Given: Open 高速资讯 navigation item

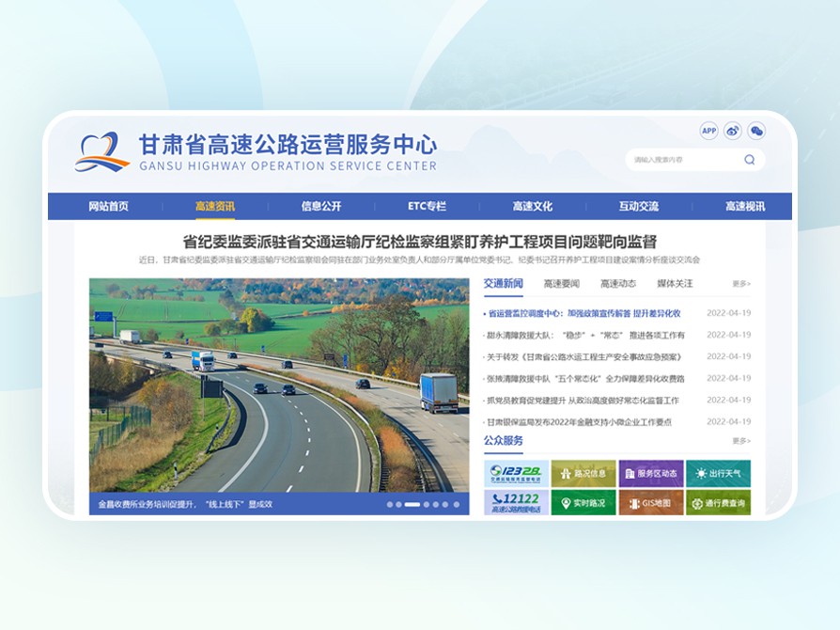Looking at the screenshot, I should click(215, 207).
